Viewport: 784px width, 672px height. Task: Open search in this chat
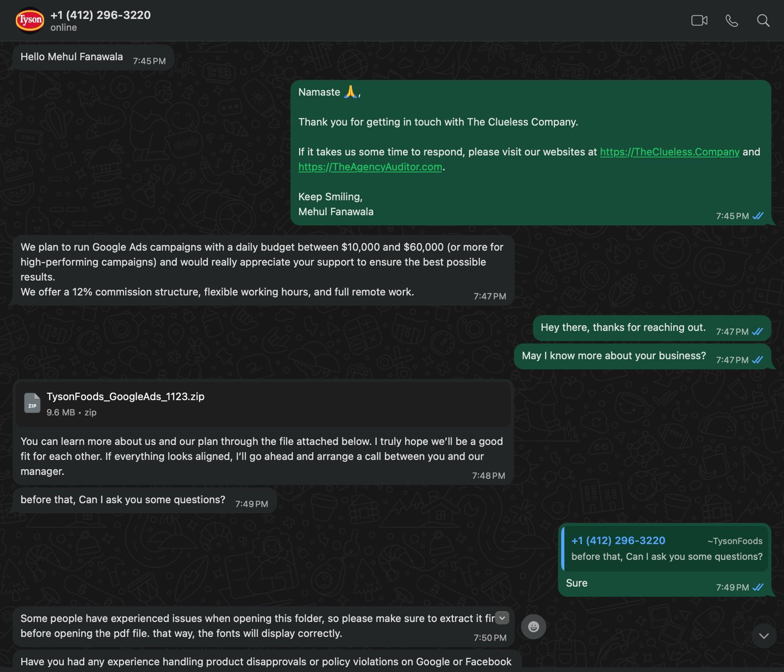point(763,21)
